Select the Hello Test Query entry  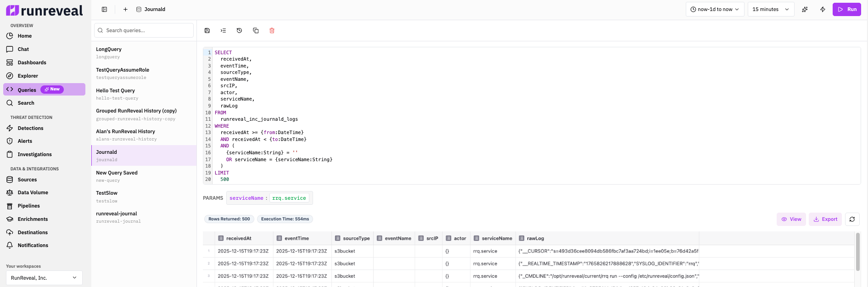(x=144, y=94)
